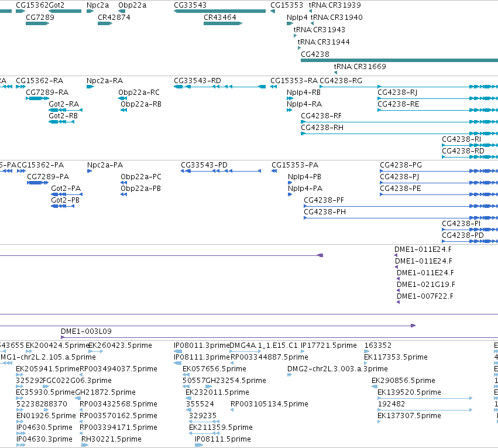This screenshot has width=498, height=448.
Task: Select the 163352 EST label
Action: tap(378, 346)
